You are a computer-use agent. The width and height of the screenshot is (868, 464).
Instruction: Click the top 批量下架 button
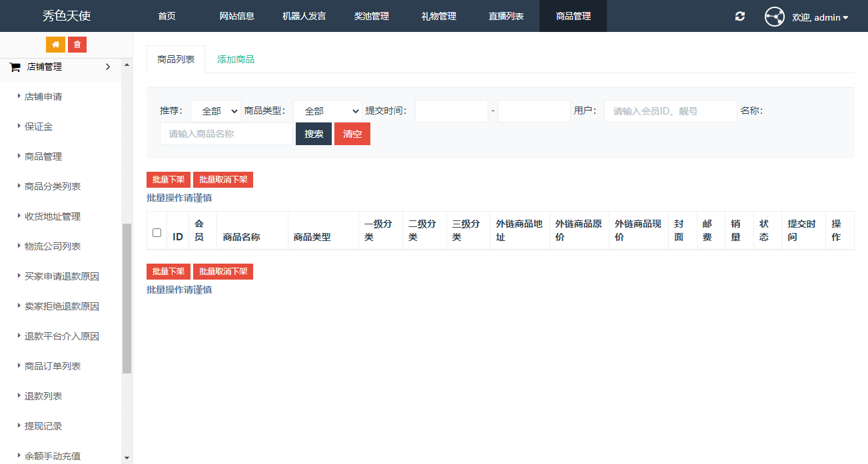tap(169, 180)
